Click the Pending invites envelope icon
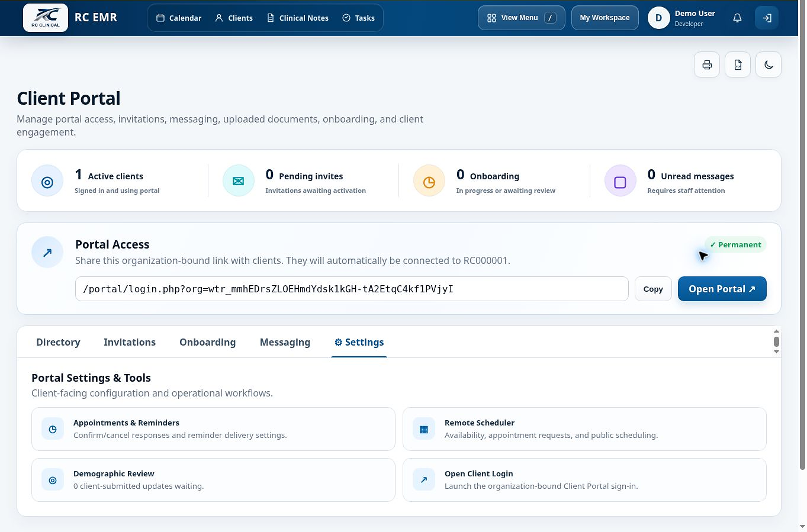This screenshot has width=807, height=532. (x=239, y=181)
